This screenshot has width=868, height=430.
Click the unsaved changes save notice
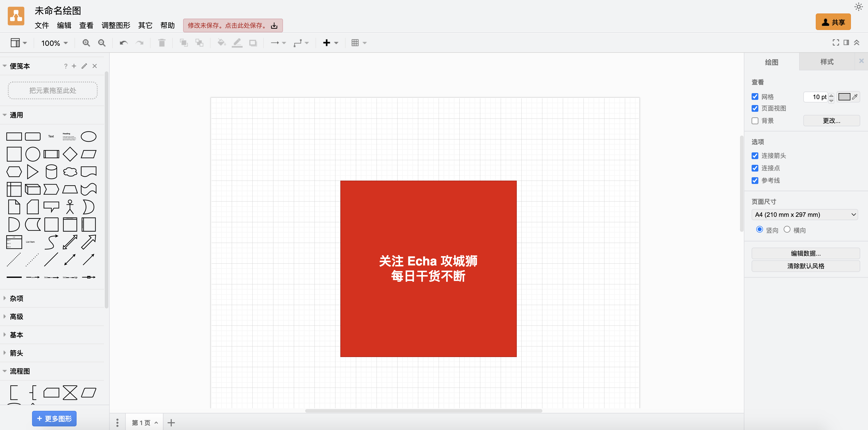pyautogui.click(x=233, y=26)
